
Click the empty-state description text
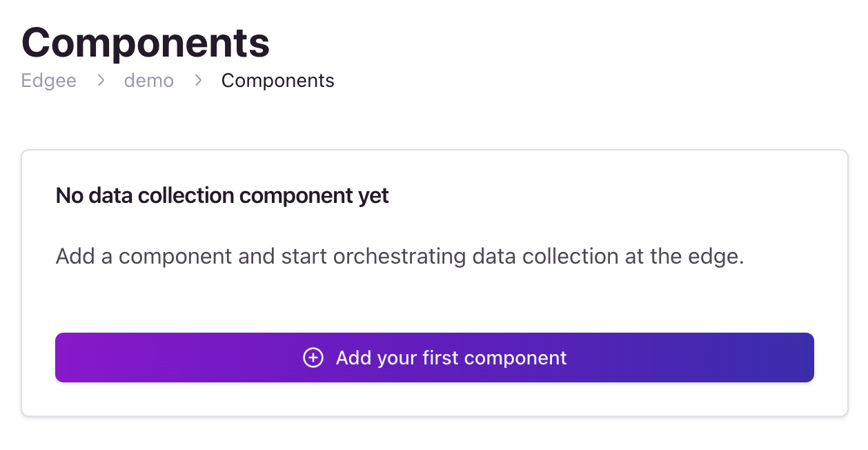399,255
